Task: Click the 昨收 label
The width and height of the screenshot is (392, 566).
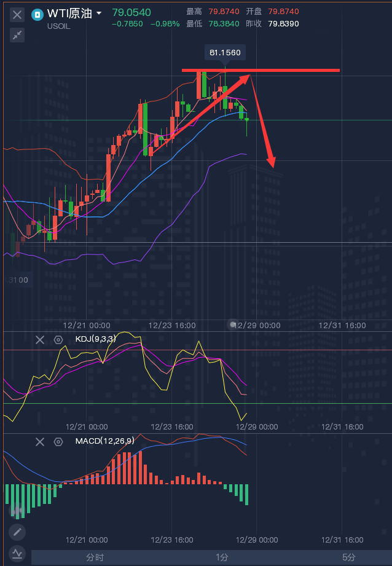Action: click(254, 24)
